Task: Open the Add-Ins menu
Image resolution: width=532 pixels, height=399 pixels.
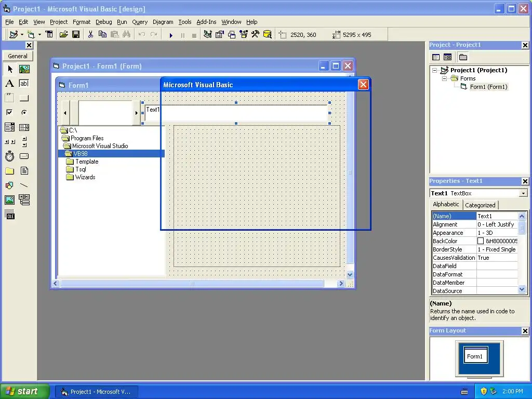Action: 206,22
